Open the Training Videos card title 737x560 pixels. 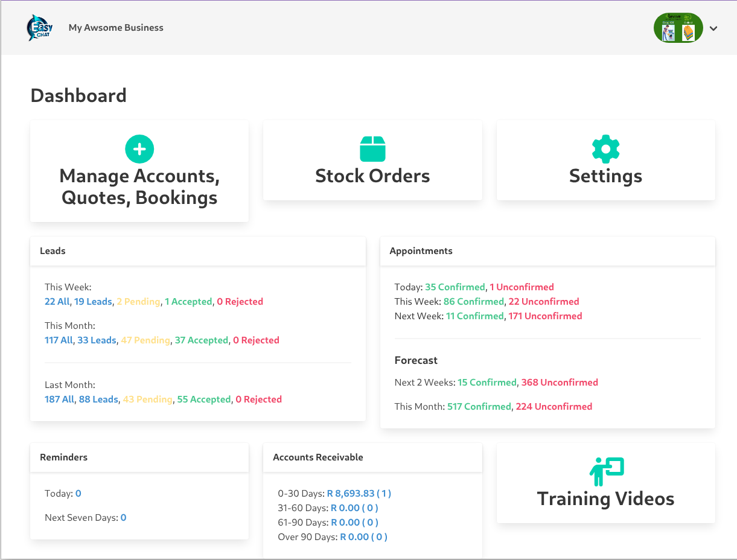(605, 498)
